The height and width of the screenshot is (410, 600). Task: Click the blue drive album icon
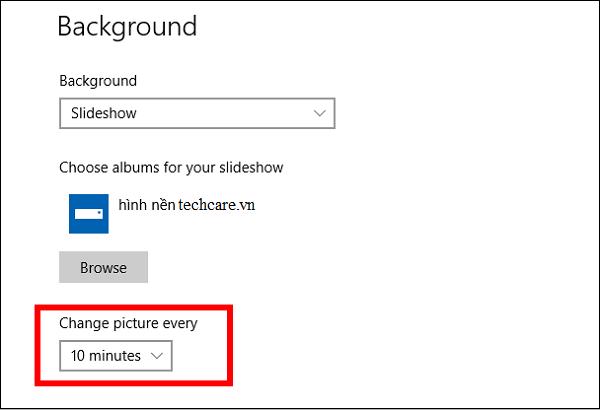click(x=89, y=213)
